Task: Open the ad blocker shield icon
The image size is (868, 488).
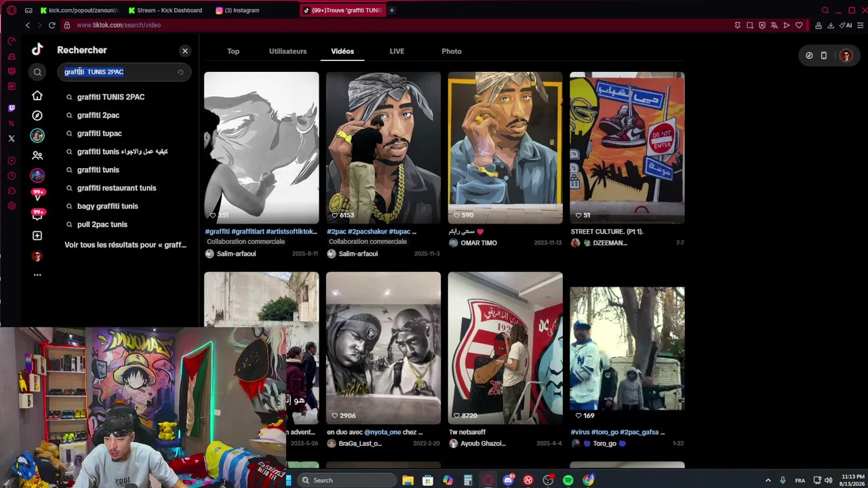Action: [762, 25]
